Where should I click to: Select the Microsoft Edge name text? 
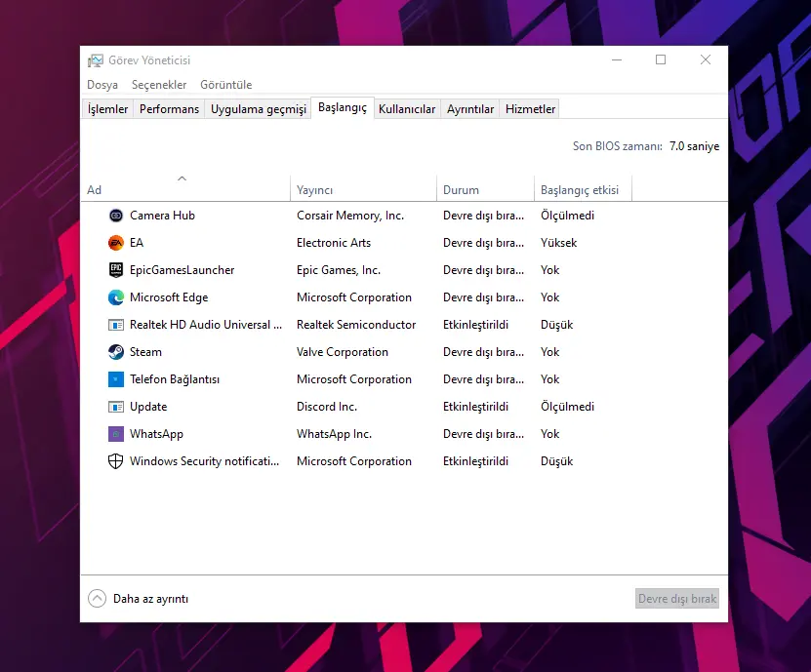click(169, 297)
